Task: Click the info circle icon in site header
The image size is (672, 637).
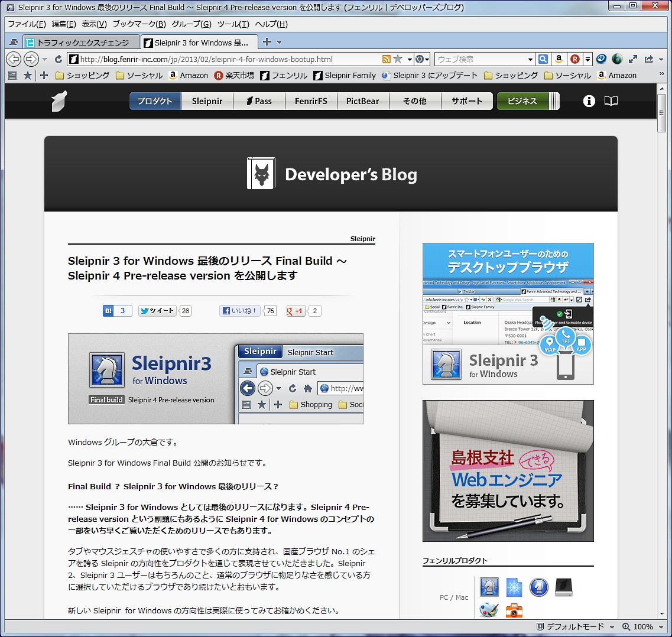Action: coord(589,101)
